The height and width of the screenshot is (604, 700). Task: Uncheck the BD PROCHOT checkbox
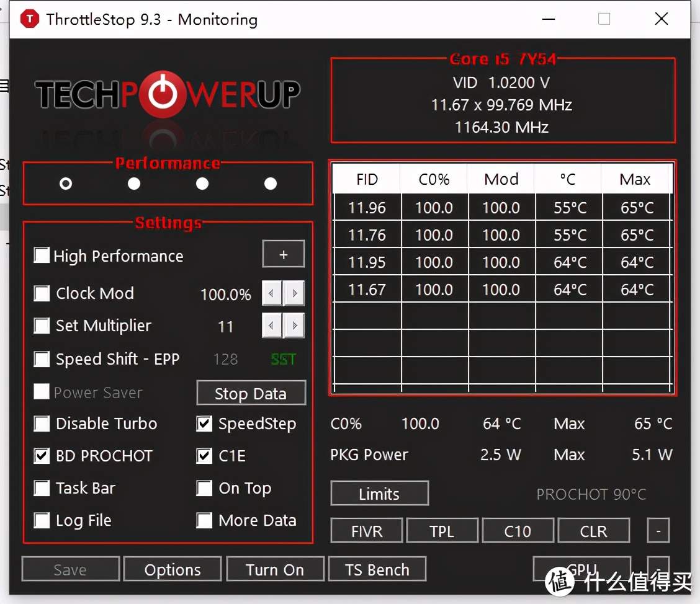coord(42,456)
